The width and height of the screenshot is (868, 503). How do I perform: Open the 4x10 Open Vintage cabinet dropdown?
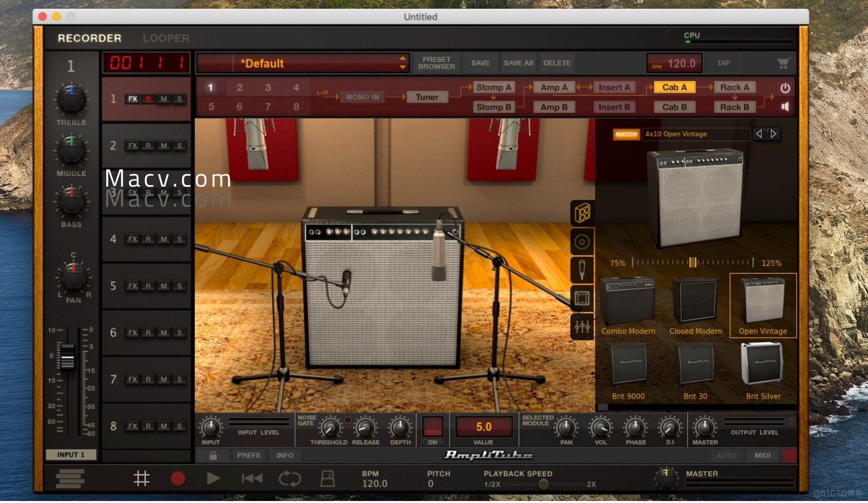click(x=696, y=134)
